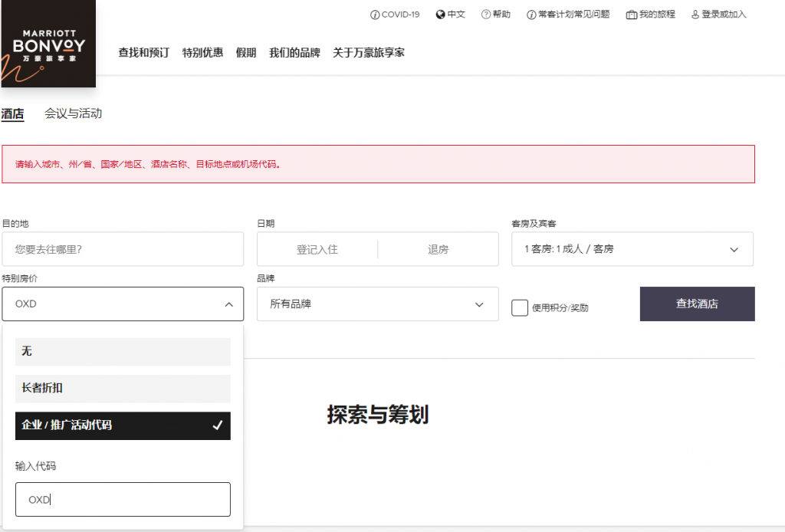Click the Marriott Bonvoy logo
Screen dimensions: 785x532
click(x=48, y=44)
